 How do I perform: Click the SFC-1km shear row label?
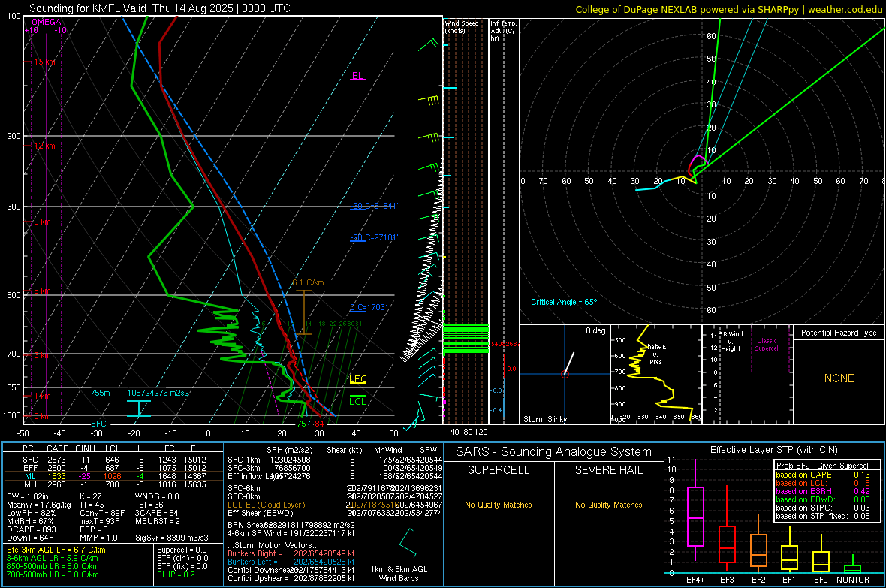pyautogui.click(x=244, y=460)
